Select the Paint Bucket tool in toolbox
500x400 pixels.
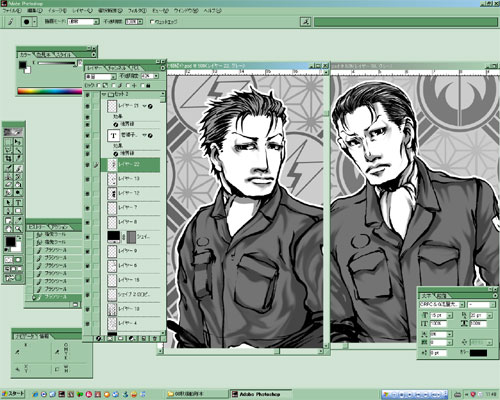18,185
